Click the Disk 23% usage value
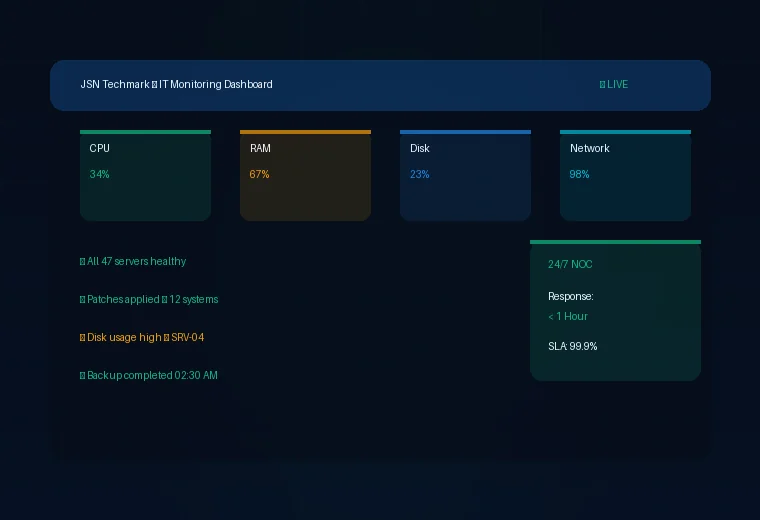 tap(419, 174)
